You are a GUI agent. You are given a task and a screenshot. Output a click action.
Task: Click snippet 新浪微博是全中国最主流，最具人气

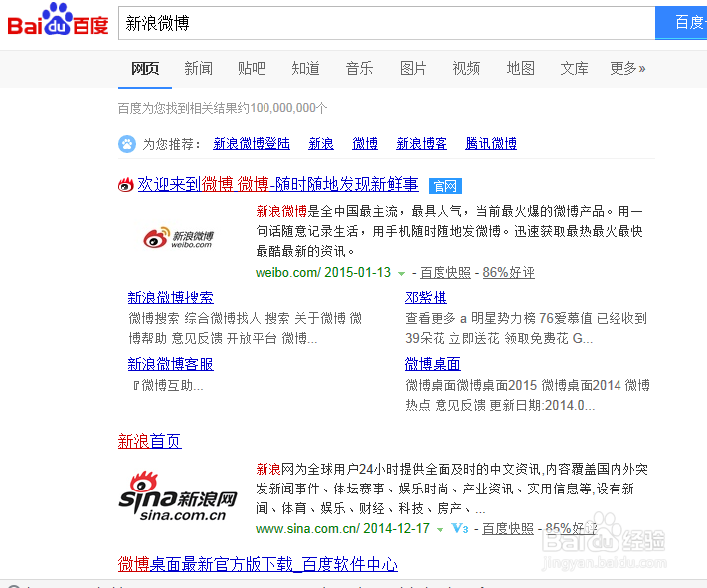tap(360, 211)
